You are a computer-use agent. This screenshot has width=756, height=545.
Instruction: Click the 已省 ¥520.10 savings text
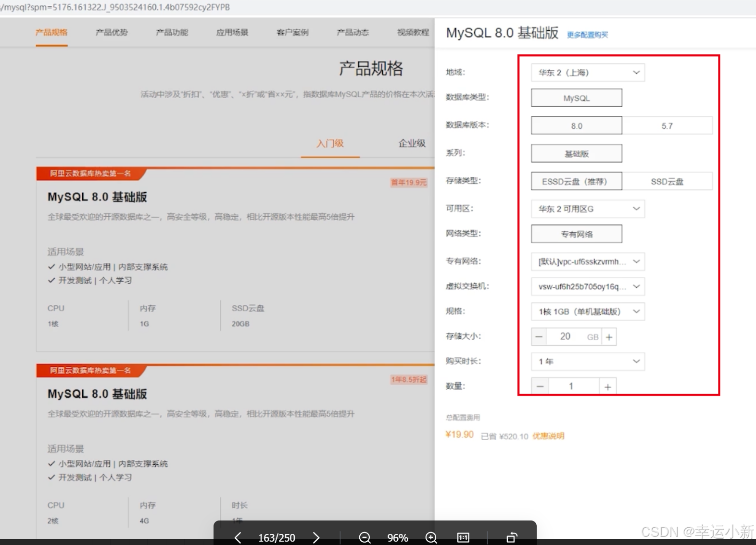click(504, 437)
